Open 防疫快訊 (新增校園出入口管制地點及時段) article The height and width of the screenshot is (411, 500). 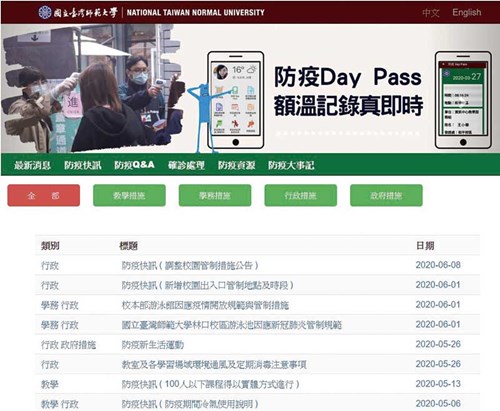pos(208,285)
